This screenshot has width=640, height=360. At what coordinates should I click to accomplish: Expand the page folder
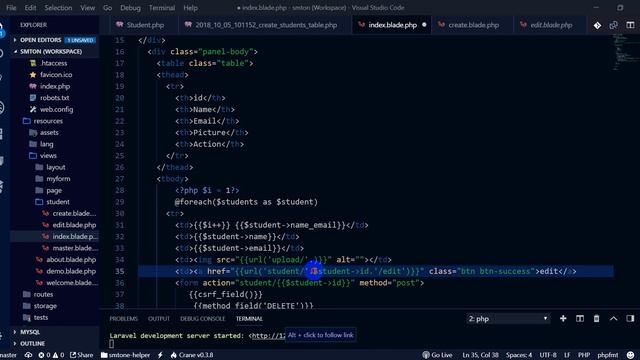pos(54,191)
